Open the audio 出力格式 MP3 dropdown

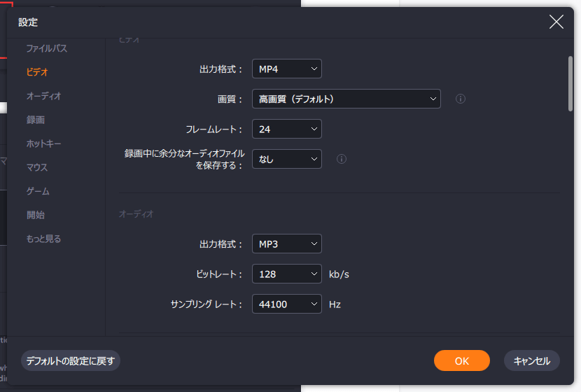287,244
